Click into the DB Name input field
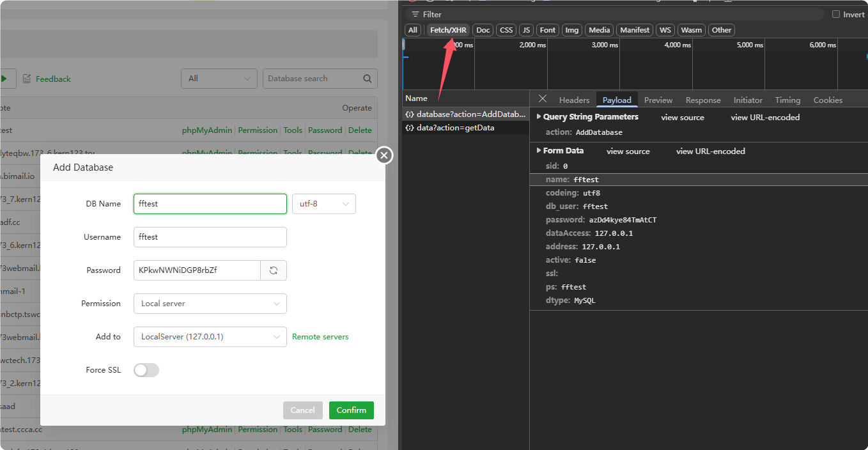 pos(210,204)
